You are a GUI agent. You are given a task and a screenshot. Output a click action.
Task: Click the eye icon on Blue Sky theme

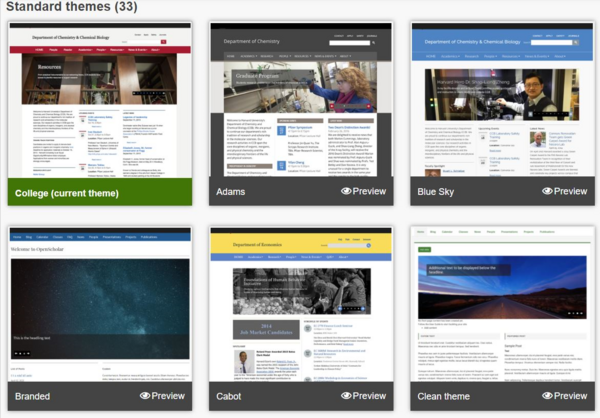[548, 191]
